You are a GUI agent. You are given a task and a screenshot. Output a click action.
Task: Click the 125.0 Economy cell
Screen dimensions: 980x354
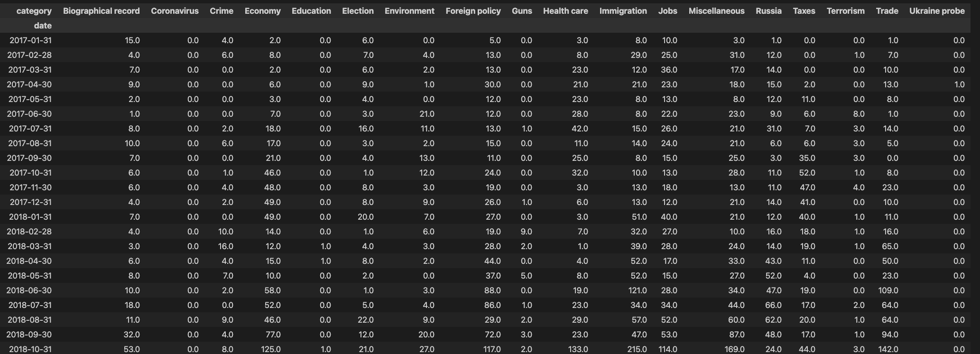pos(272,349)
